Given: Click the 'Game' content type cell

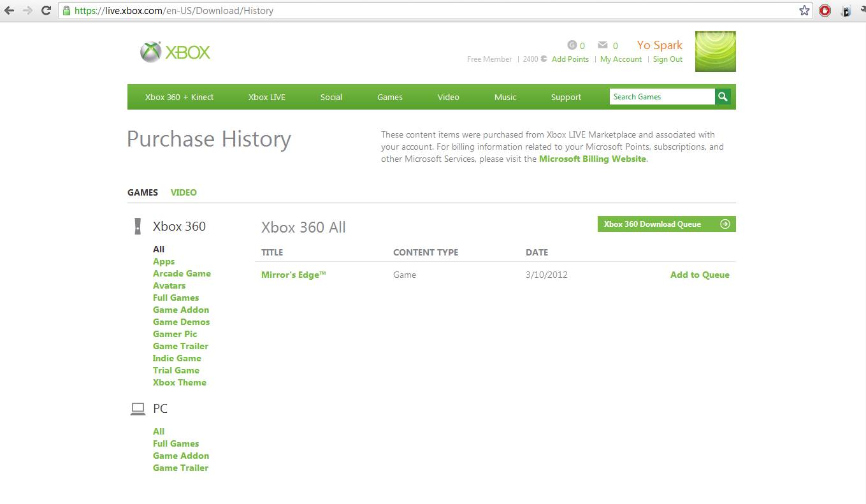Looking at the screenshot, I should pos(405,275).
